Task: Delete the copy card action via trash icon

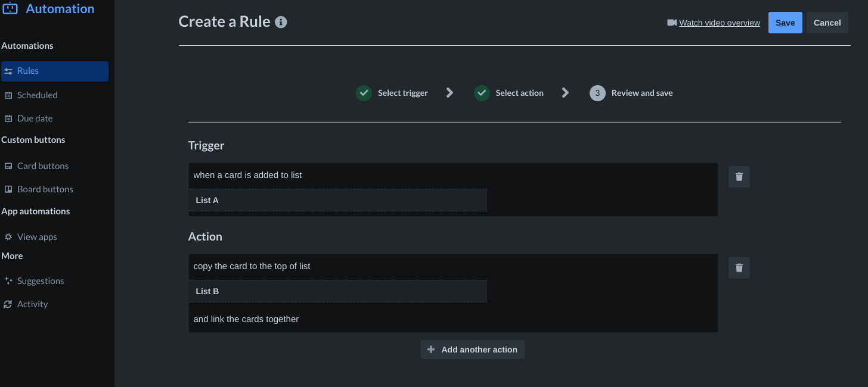Action: point(739,268)
